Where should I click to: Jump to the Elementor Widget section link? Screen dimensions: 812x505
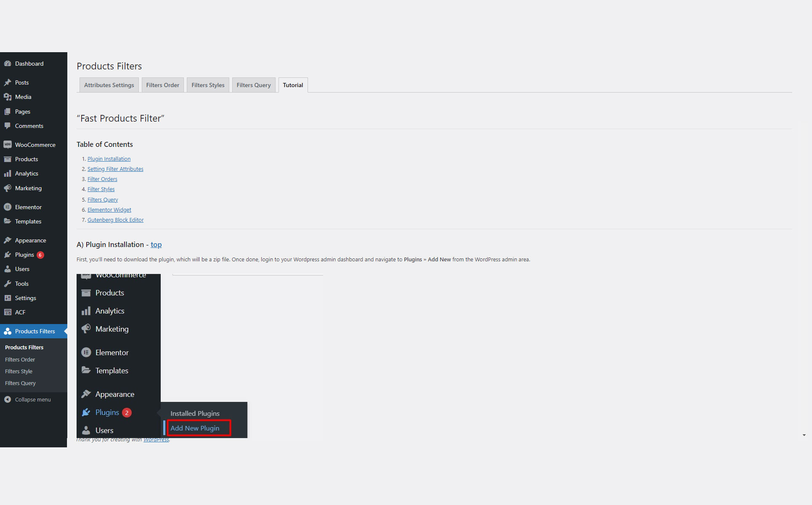109,210
